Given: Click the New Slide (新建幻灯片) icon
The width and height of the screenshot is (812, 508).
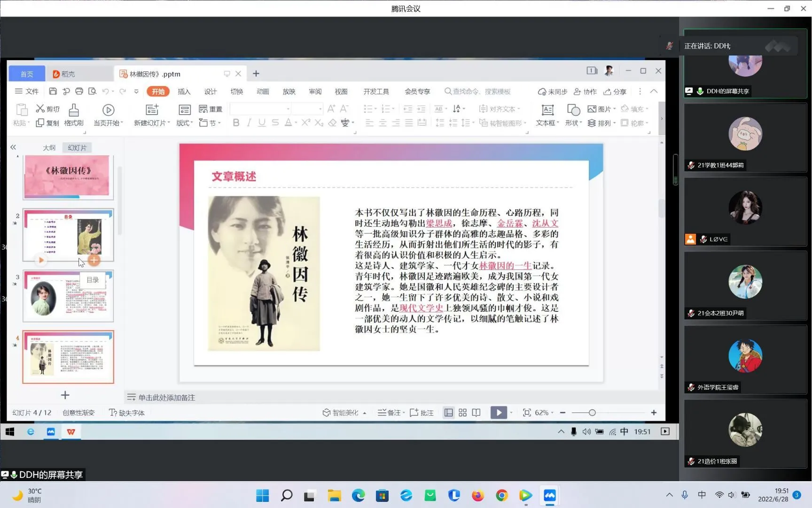Looking at the screenshot, I should pos(152,111).
